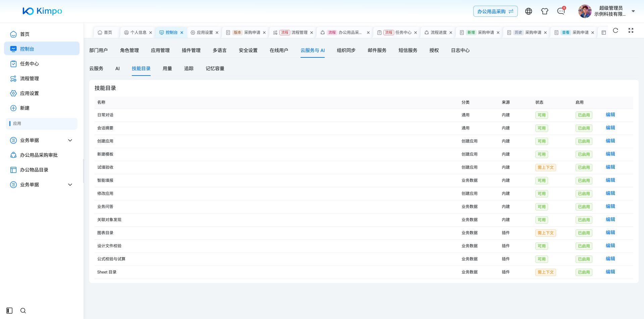The image size is (644, 319).
Task: Switch to the 插件管理 tab
Action: 191,50
